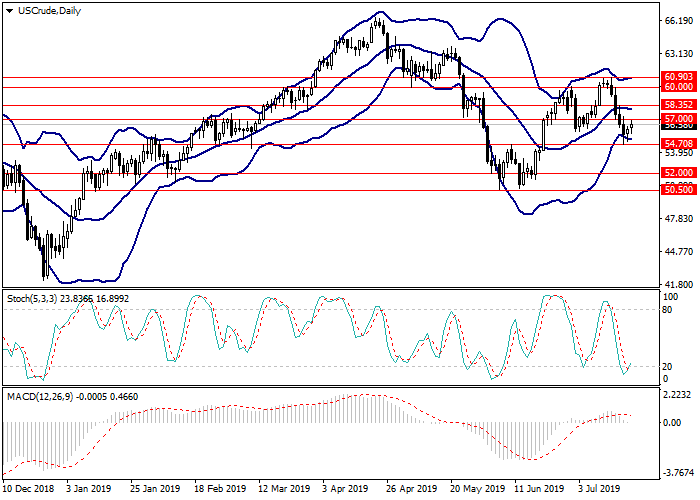Click the 10 Dec 2018 date marker
Viewport: 700px width, 500px height.
coord(28,491)
